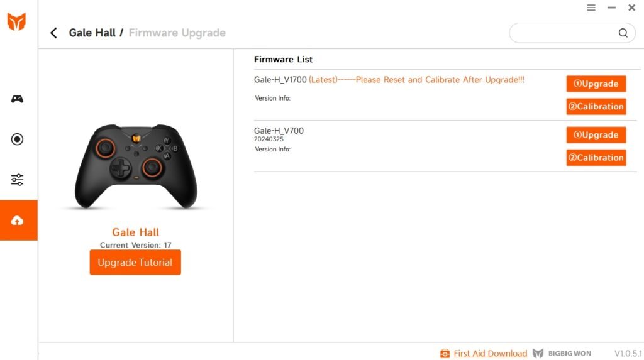Open the First Aid Download link
This screenshot has height=360, width=644.
click(491, 353)
